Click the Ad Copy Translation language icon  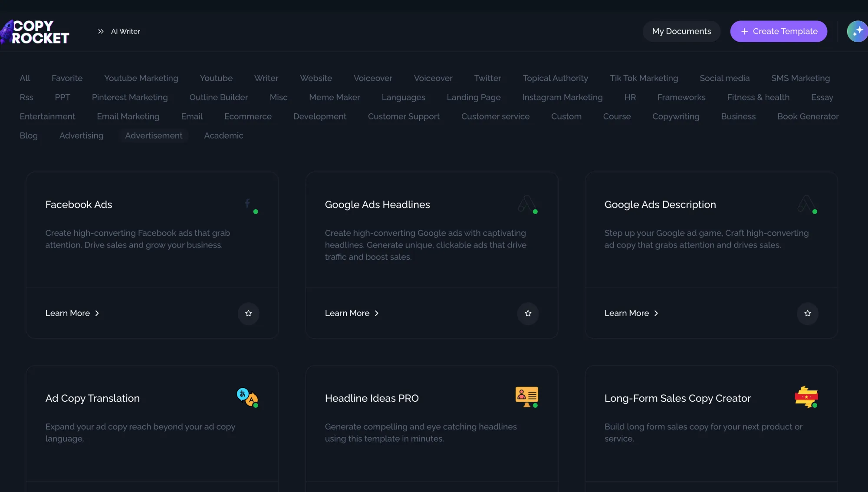pos(247,397)
